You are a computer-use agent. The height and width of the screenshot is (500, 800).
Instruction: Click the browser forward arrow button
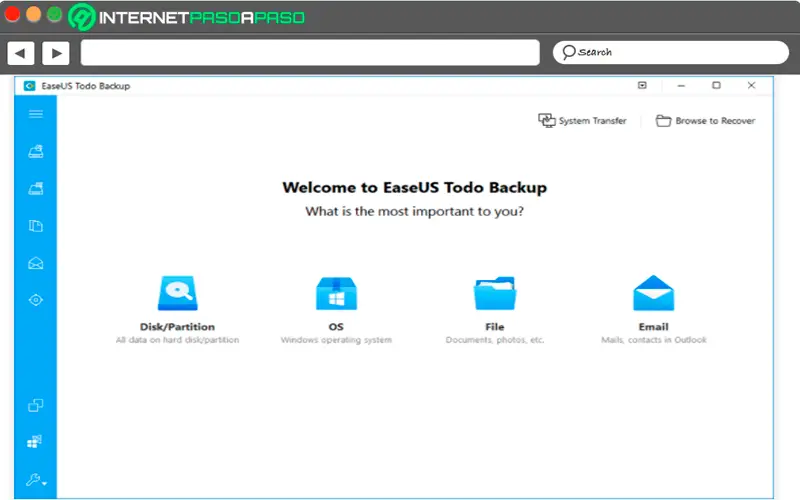point(56,53)
